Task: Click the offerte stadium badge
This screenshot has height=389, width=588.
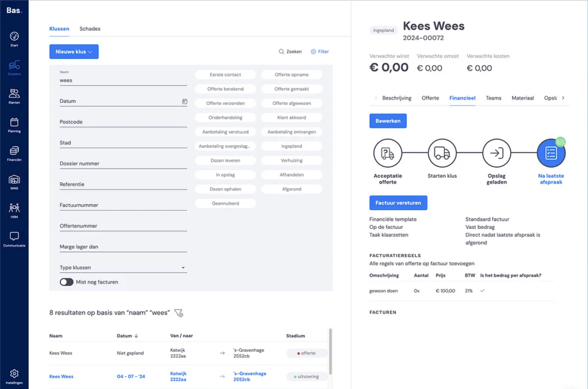Action: point(307,353)
